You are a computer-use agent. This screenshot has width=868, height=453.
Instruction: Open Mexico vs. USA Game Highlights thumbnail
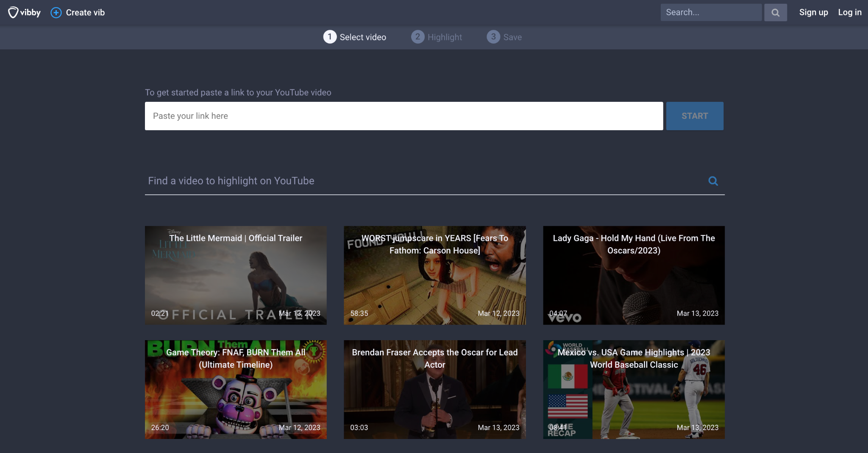click(634, 389)
